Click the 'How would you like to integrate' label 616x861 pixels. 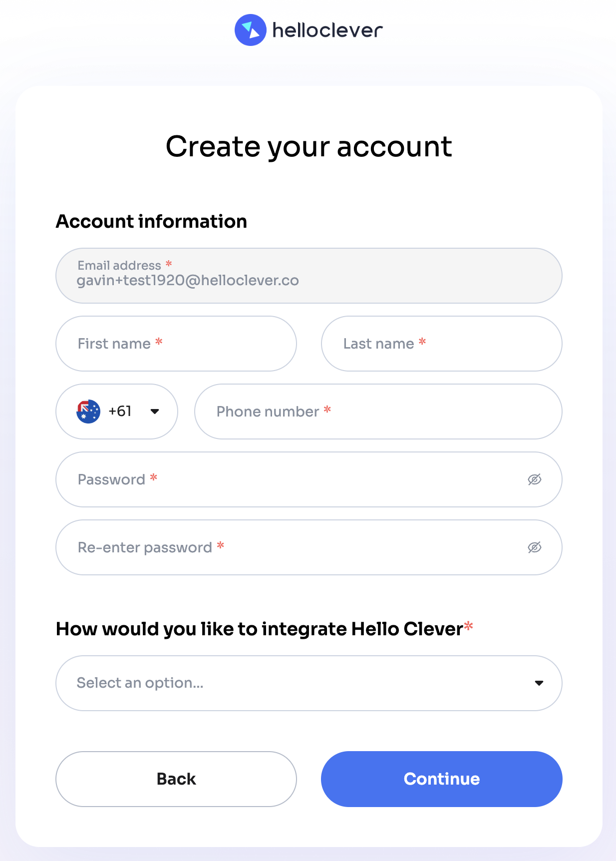coord(260,629)
